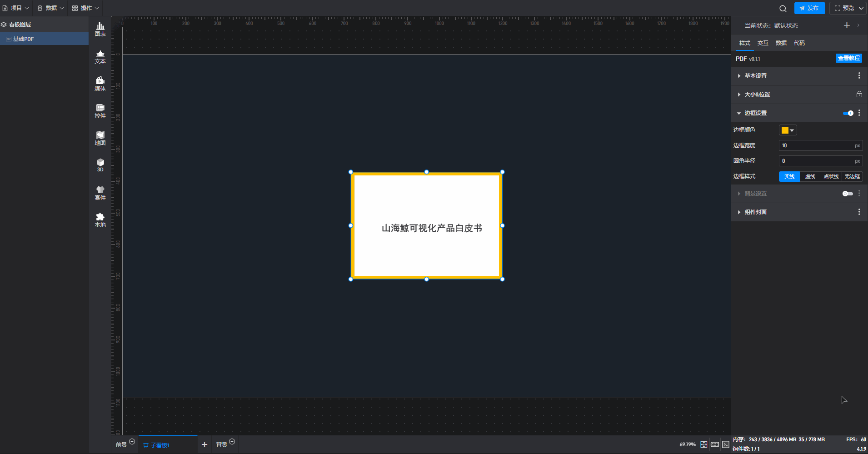Switch to the 数据 panel tab
The image size is (868, 454).
pyautogui.click(x=781, y=43)
